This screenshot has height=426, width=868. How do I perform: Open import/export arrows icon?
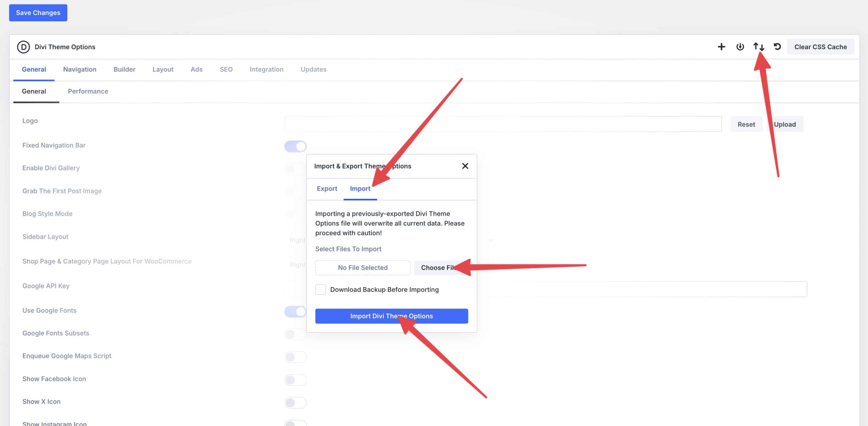(x=759, y=47)
